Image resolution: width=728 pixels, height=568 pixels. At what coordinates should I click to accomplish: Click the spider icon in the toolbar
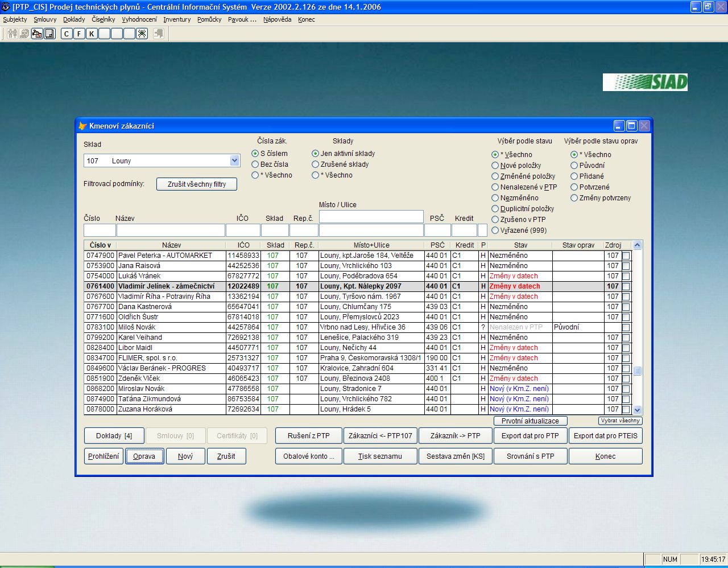coord(142,34)
